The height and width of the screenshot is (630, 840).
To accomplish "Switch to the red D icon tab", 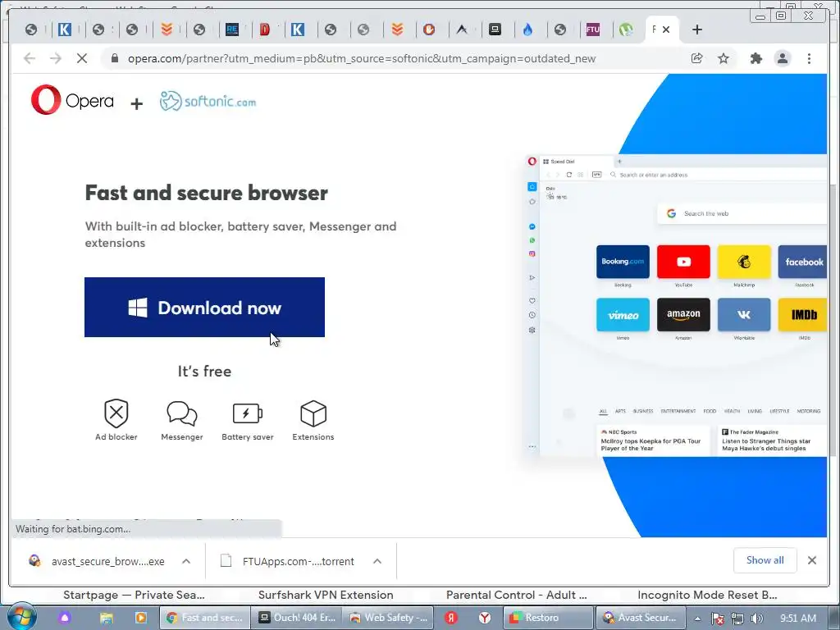I will pyautogui.click(x=265, y=30).
